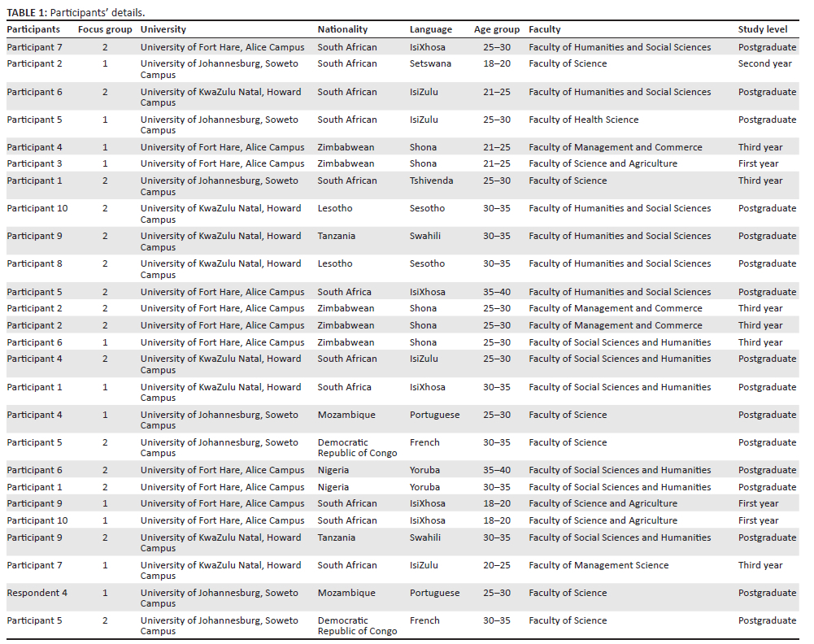Select the Focus group column header
This screenshot has height=644, width=814.
coord(104,29)
